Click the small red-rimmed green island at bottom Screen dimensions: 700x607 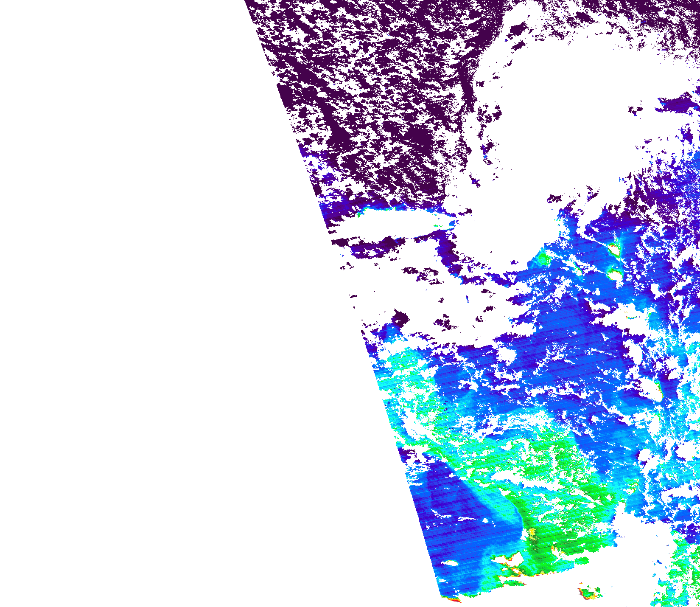point(588,592)
